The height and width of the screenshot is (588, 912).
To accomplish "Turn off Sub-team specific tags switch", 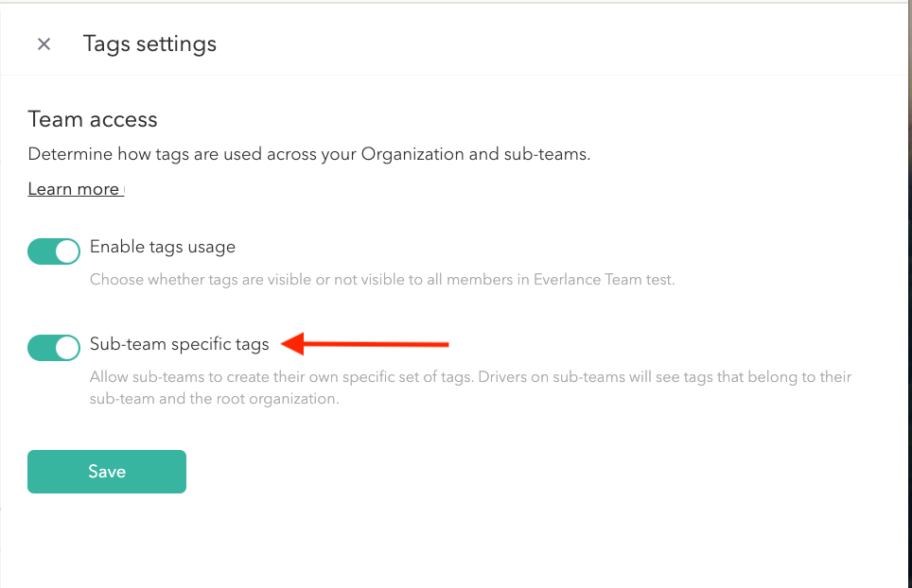I will (x=54, y=348).
